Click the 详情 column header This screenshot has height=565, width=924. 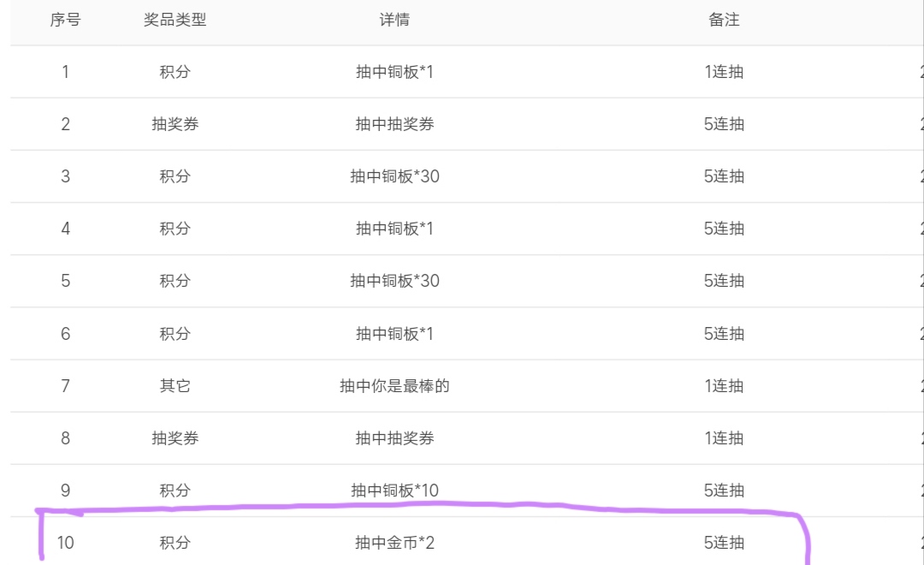[394, 20]
